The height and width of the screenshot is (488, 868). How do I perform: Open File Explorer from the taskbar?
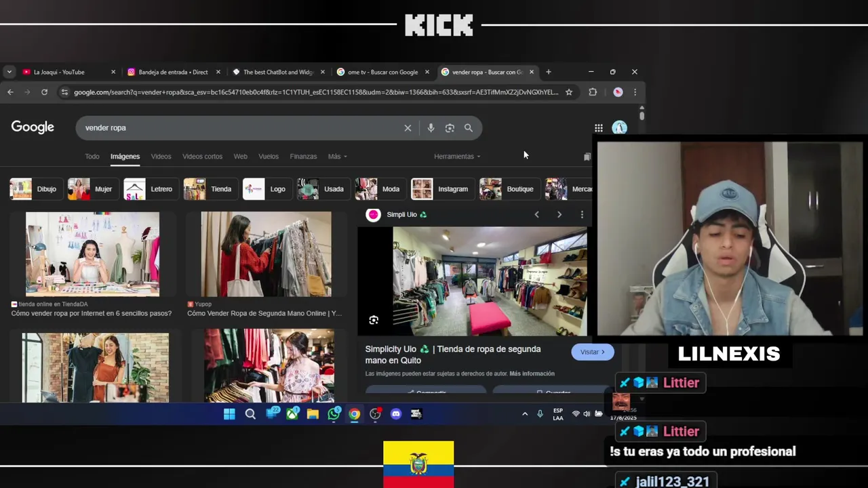313,414
